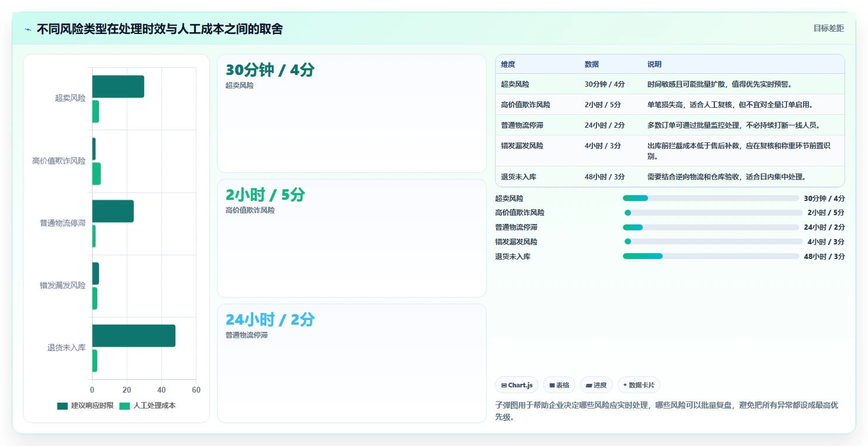The height and width of the screenshot is (446, 868).
Task: Click the page title 不同风险类型在处理时效与人工成本之间的取舍
Action: coord(160,29)
